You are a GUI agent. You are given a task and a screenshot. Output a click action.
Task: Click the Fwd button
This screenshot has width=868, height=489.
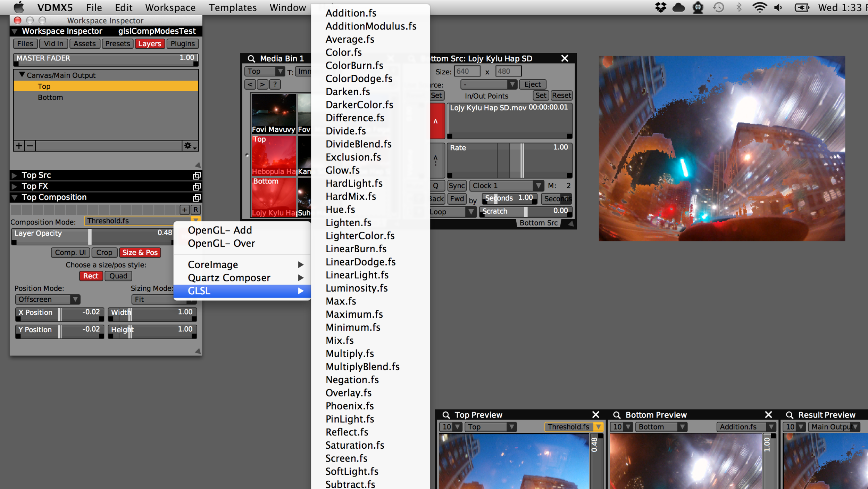click(457, 199)
